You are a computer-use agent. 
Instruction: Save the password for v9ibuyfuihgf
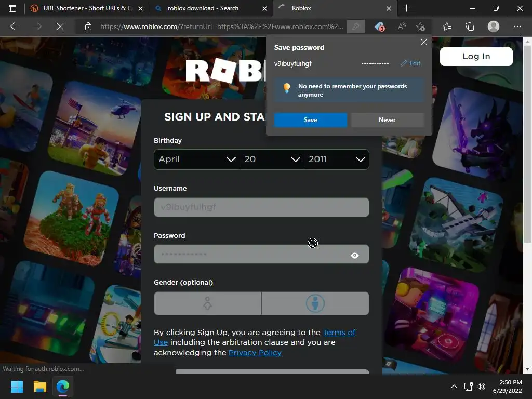point(311,120)
